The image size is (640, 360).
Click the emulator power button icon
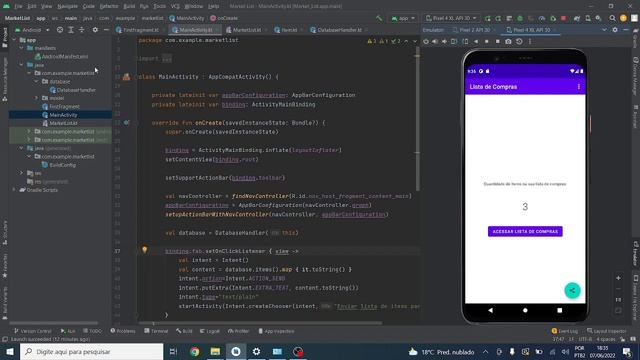426,41
